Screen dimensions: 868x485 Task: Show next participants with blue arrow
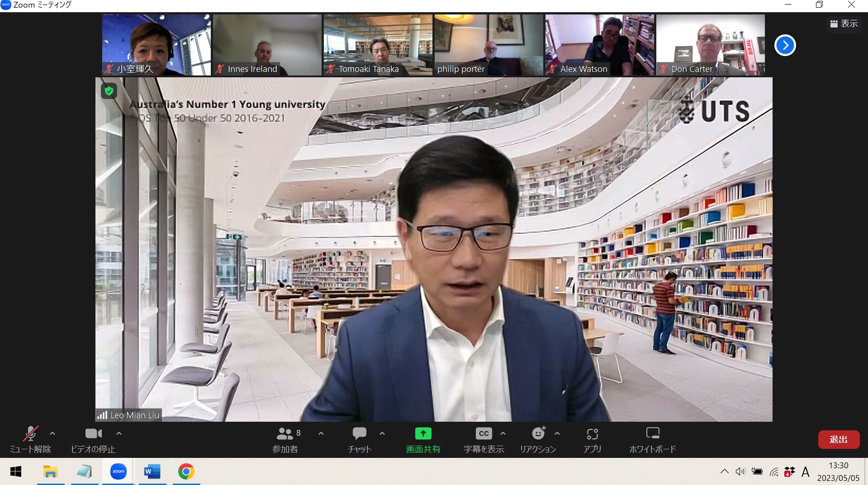coord(785,45)
